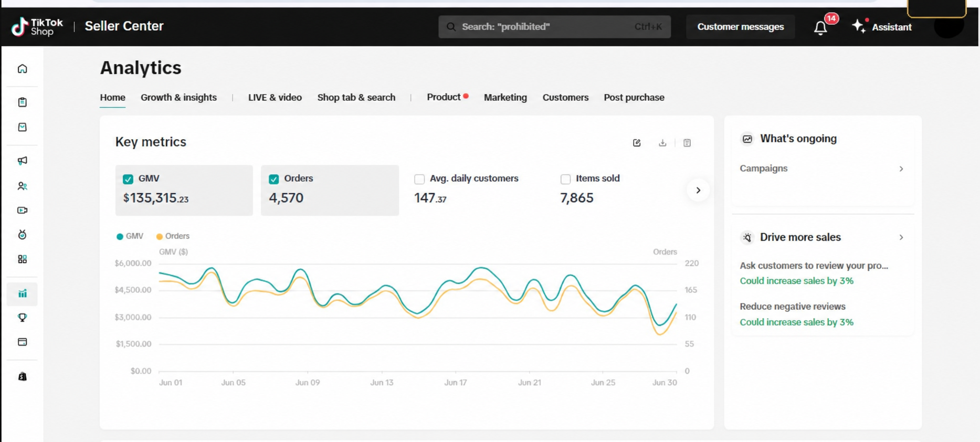Open the Post purchase tab
The height and width of the screenshot is (442, 980).
[x=634, y=98]
